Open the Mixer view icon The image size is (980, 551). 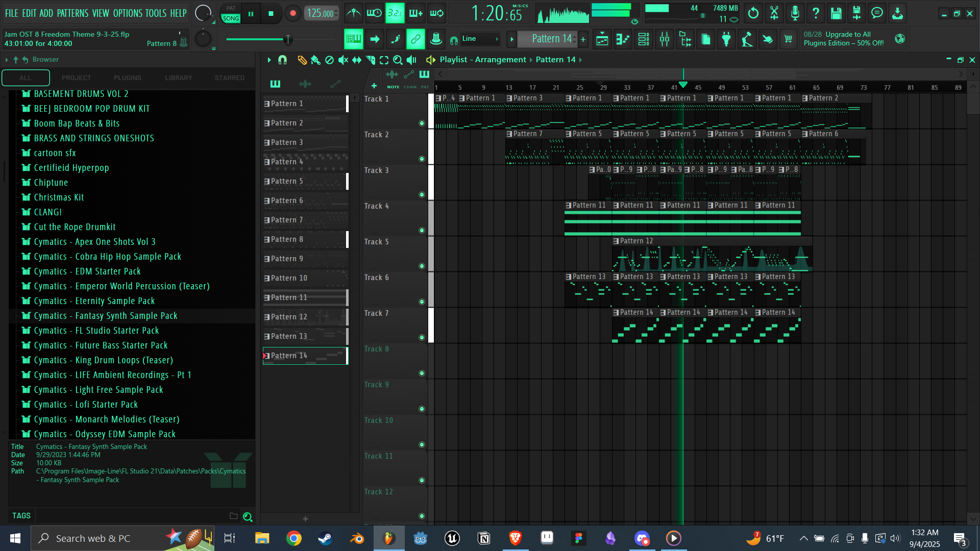[665, 39]
